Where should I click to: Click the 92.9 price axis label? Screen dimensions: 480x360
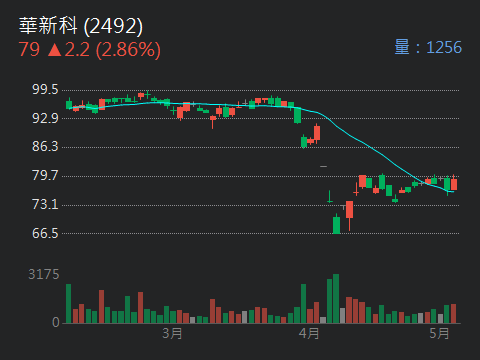[x=45, y=118]
